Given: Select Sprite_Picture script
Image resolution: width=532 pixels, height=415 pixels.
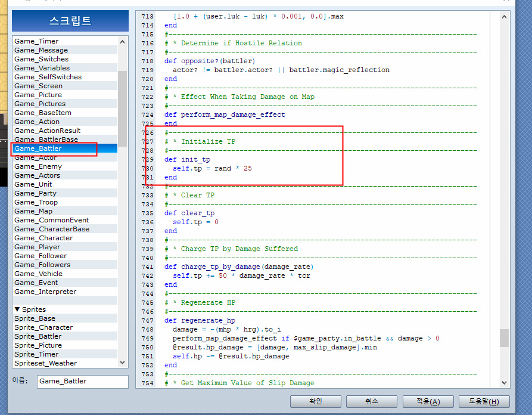Looking at the screenshot, I should click(65, 345).
